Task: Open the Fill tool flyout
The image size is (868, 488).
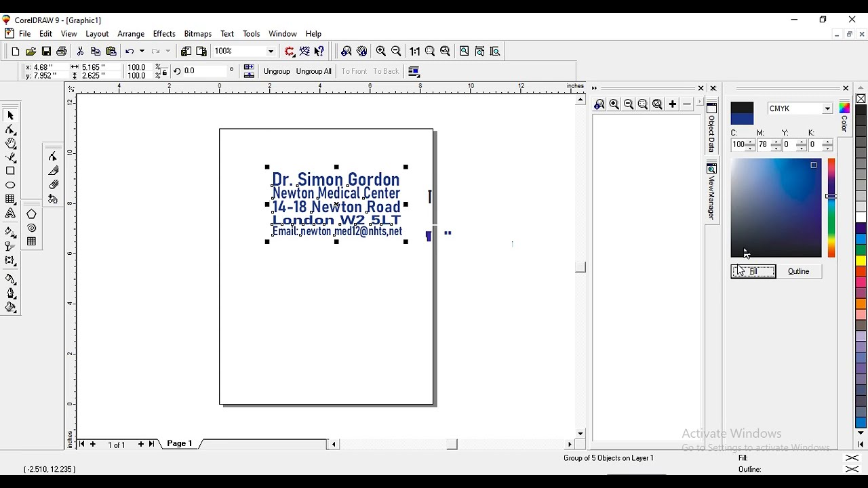Action: [10, 308]
